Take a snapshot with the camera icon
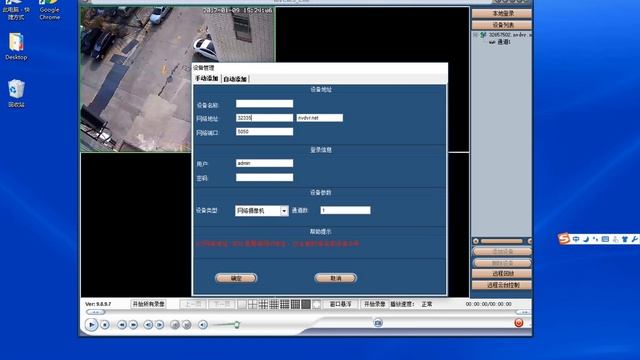Screen dimensions: 640x360 tap(378, 323)
